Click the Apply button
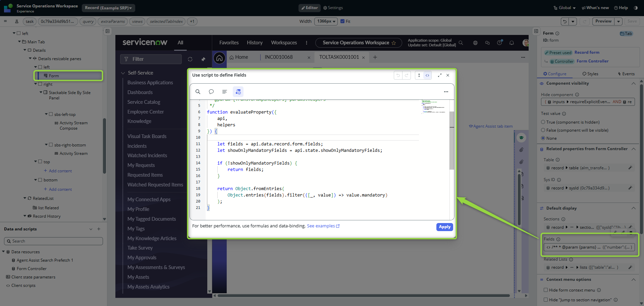 [x=444, y=227]
